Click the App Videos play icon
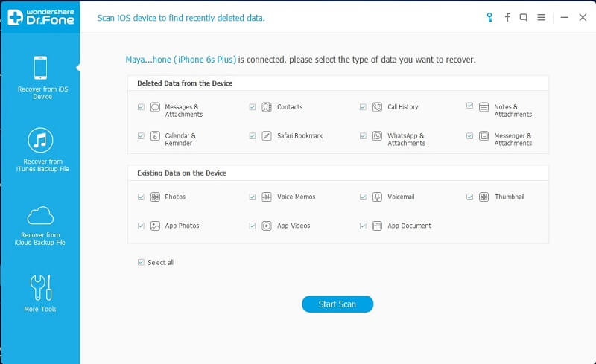 pos(267,226)
